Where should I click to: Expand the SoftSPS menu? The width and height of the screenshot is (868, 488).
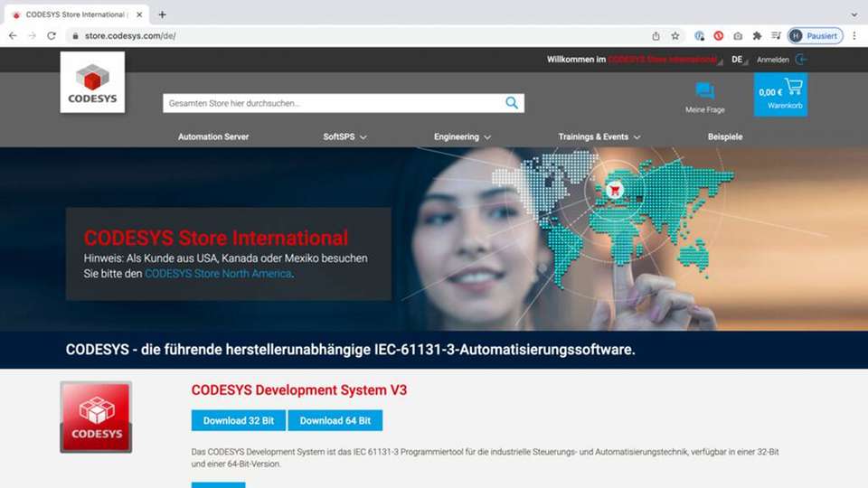[x=344, y=136]
